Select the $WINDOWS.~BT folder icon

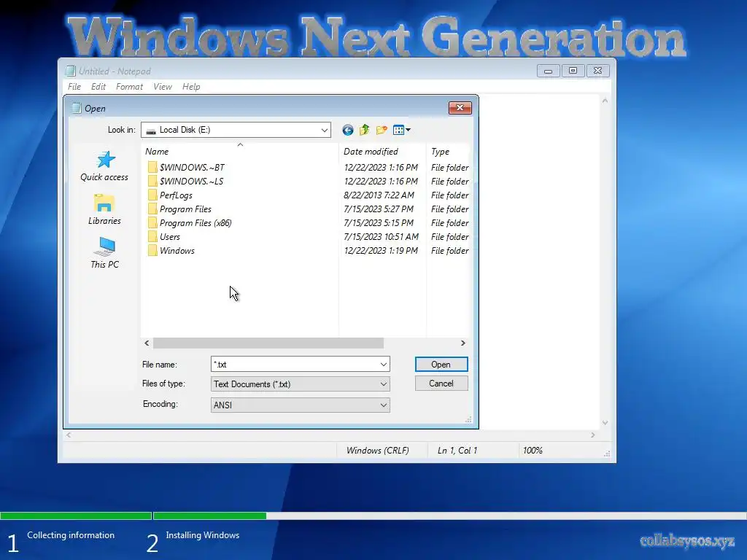click(152, 167)
